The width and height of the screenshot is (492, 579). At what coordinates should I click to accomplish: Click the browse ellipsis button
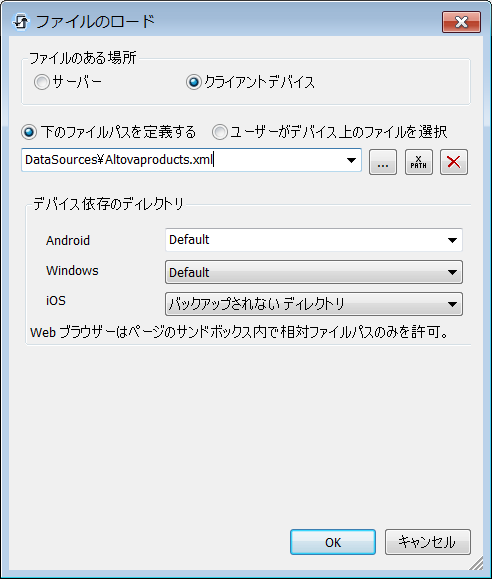click(x=383, y=162)
